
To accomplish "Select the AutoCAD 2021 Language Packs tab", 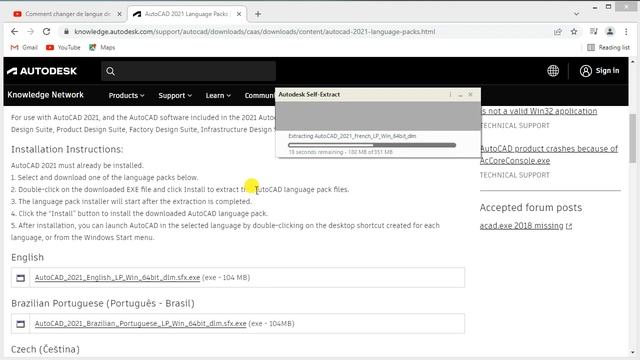I will [187, 14].
